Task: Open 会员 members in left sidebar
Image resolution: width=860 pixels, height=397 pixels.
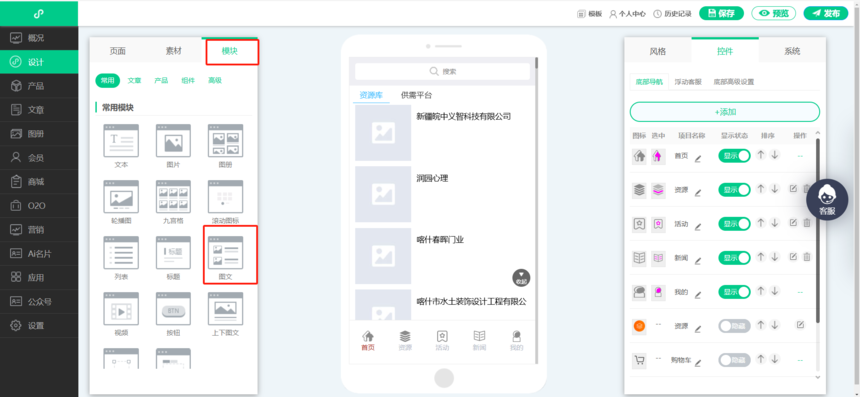Action: coord(39,157)
